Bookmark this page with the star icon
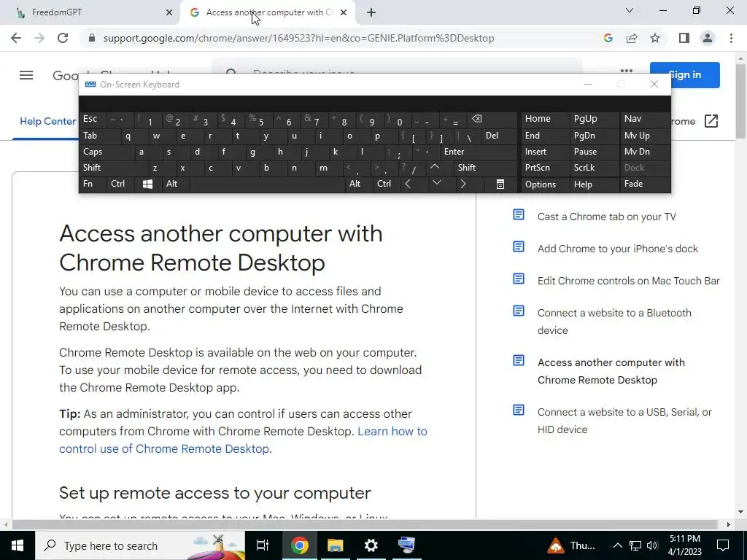The width and height of the screenshot is (747, 560). click(655, 38)
